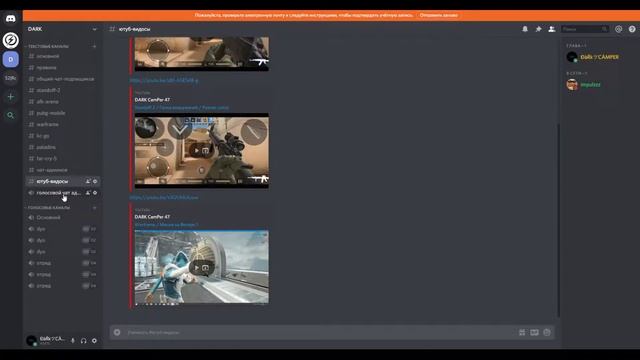640x360 pixels.
Task: Toggle the member list visibility
Action: [551, 29]
